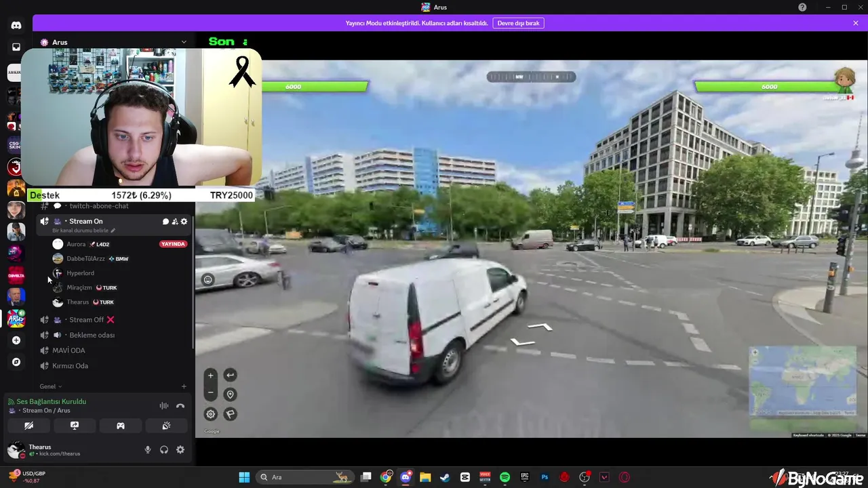Open Discord from taskbar
The height and width of the screenshot is (488, 868).
pyautogui.click(x=406, y=477)
